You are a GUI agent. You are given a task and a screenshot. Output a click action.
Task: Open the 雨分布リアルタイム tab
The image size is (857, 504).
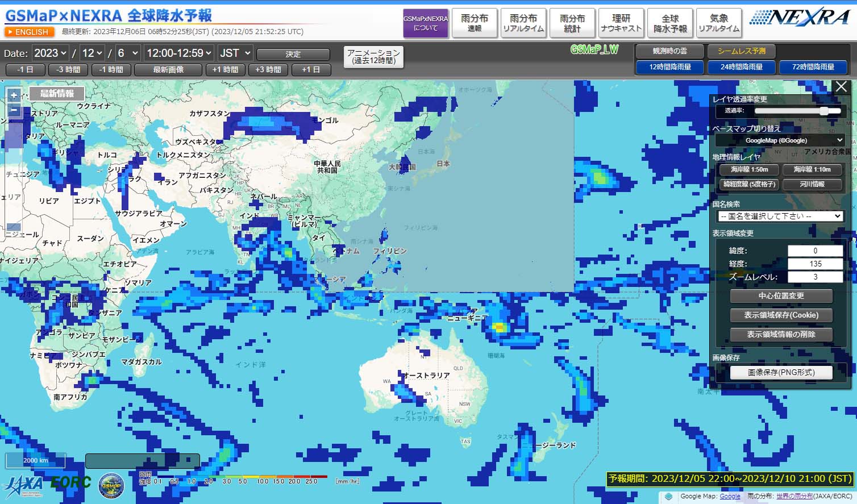523,23
